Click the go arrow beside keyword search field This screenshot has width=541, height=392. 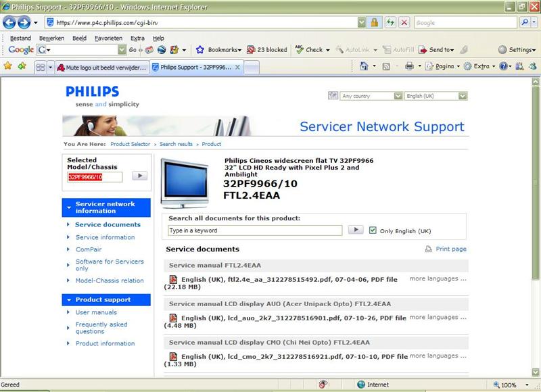(356, 230)
